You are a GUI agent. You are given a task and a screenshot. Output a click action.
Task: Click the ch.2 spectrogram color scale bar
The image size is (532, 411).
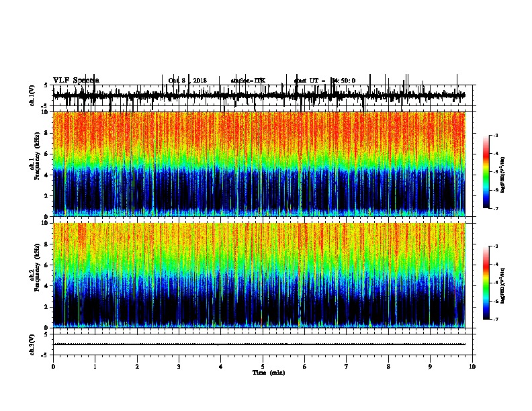(486, 283)
